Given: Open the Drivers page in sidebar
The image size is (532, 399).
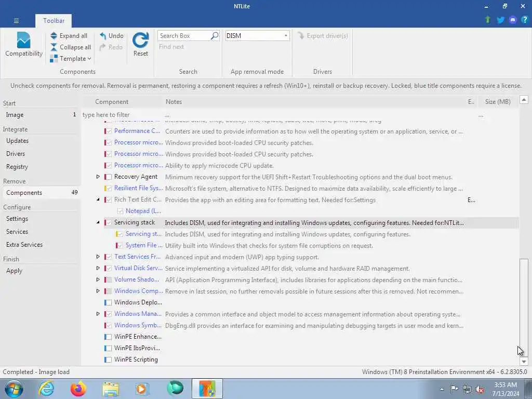Looking at the screenshot, I should coord(40,154).
